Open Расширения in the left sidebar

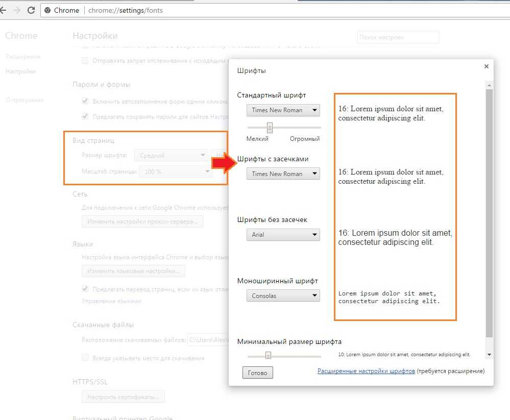pyautogui.click(x=22, y=57)
